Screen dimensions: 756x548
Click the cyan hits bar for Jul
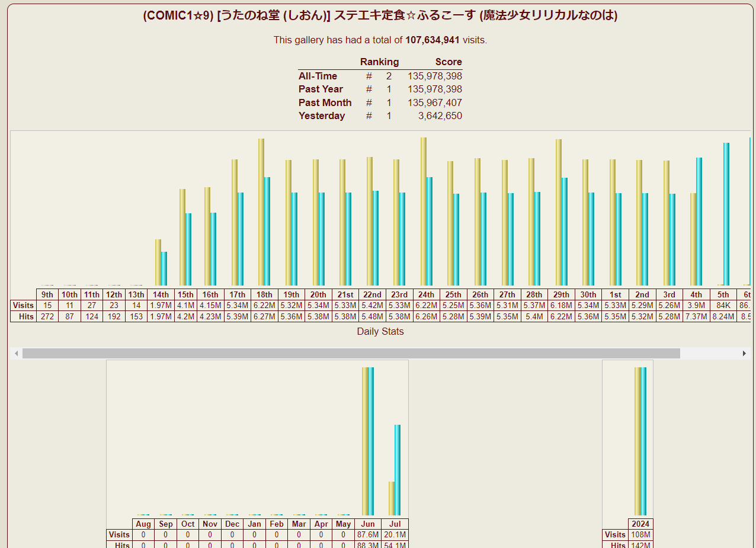[398, 470]
